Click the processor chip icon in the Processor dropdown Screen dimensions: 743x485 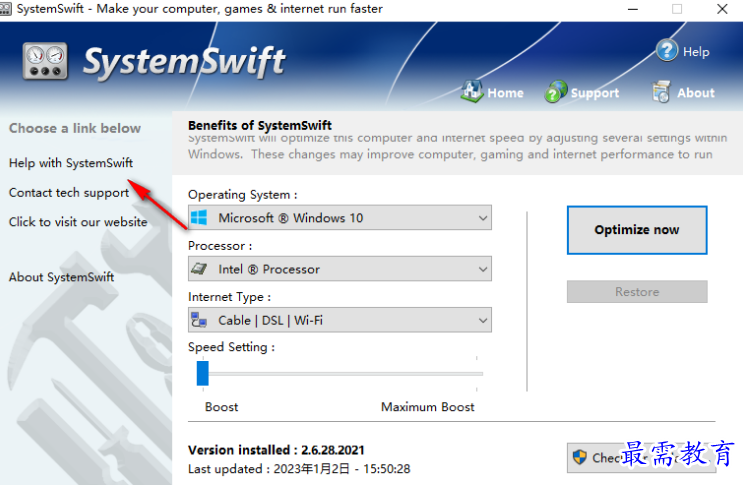click(199, 269)
